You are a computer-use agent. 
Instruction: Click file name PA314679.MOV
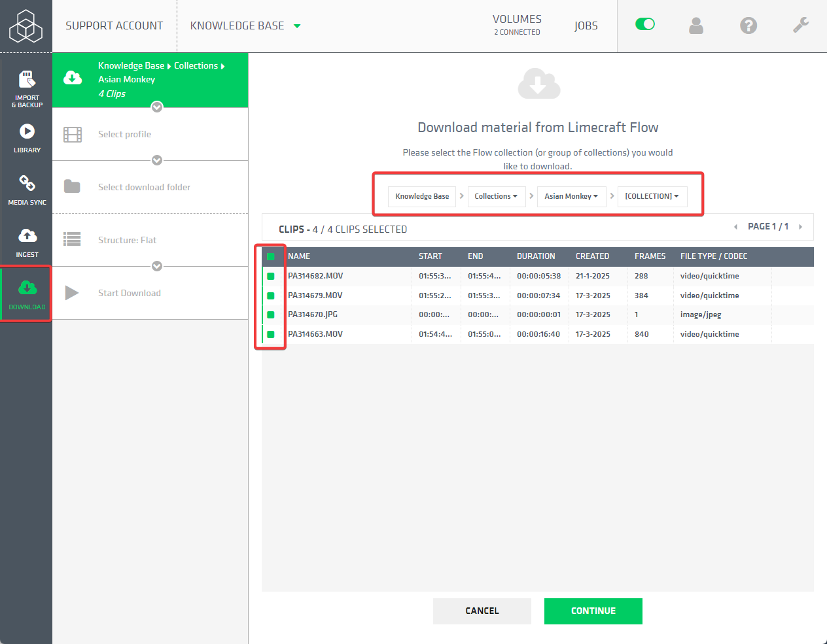click(315, 296)
